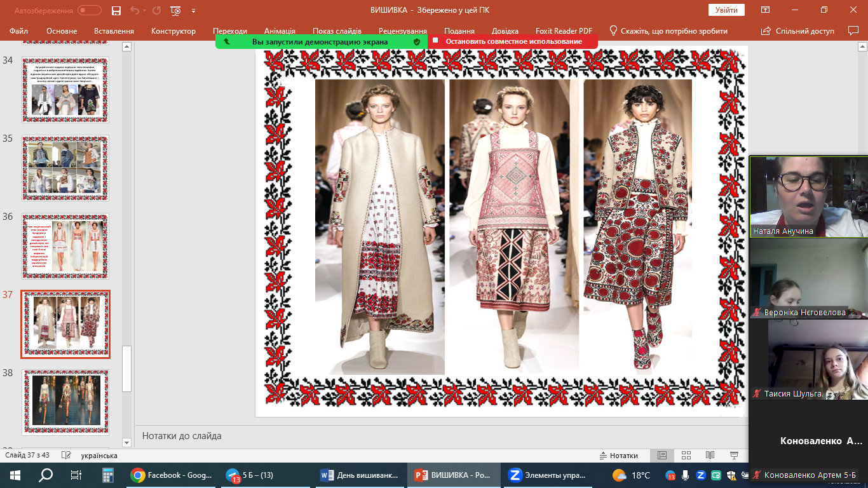Open Telegram 5 Б chat taskbar item
868x488 pixels.
coord(265,475)
